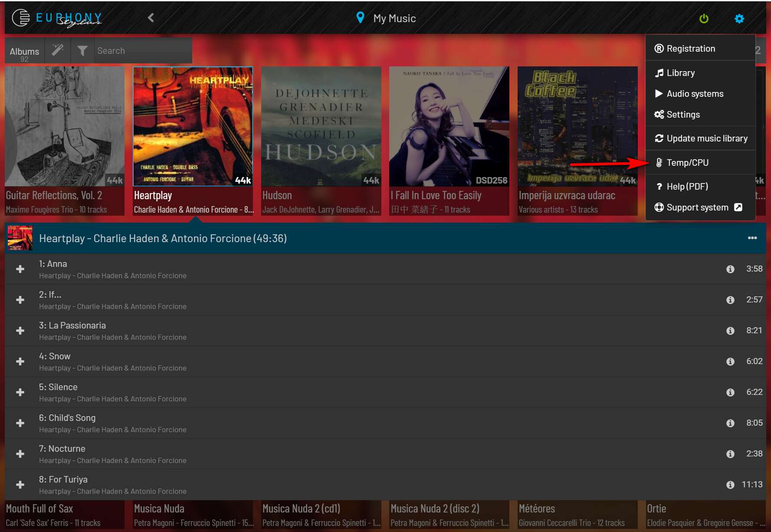
Task: Open Registration from the menu
Action: tap(700, 49)
